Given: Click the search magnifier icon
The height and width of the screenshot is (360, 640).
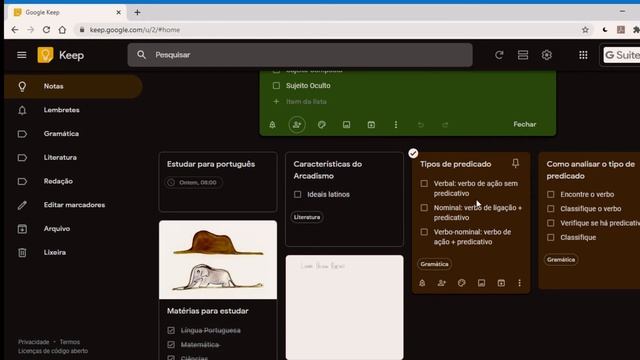Looking at the screenshot, I should pyautogui.click(x=141, y=55).
